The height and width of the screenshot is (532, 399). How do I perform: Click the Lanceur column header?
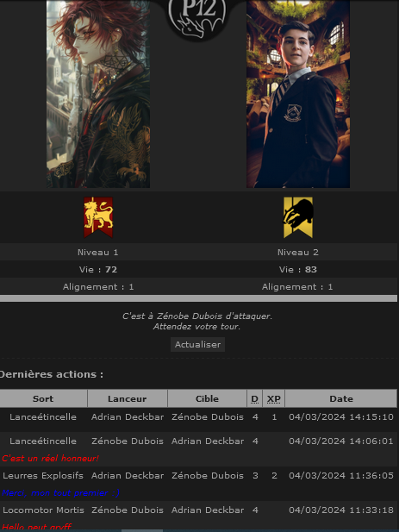128,398
